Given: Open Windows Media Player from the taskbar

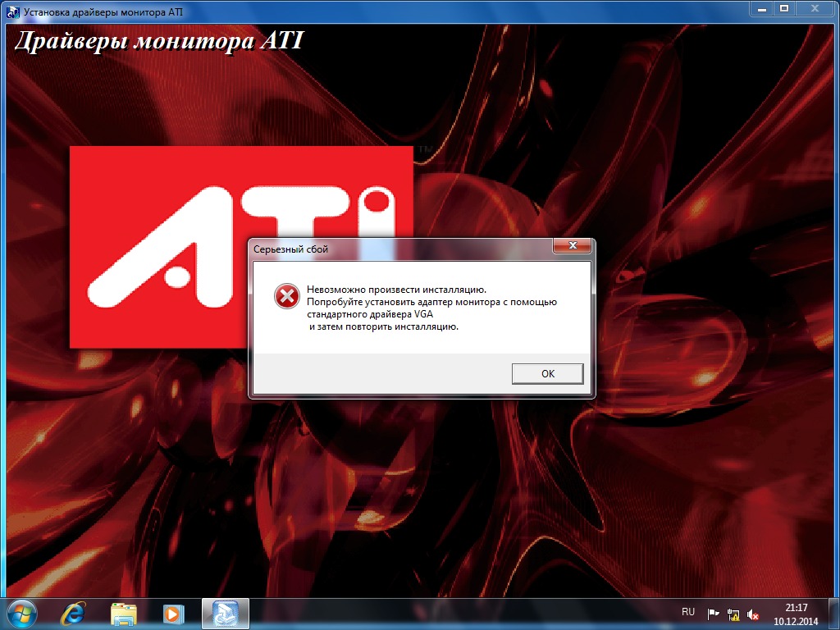Looking at the screenshot, I should coord(173,613).
